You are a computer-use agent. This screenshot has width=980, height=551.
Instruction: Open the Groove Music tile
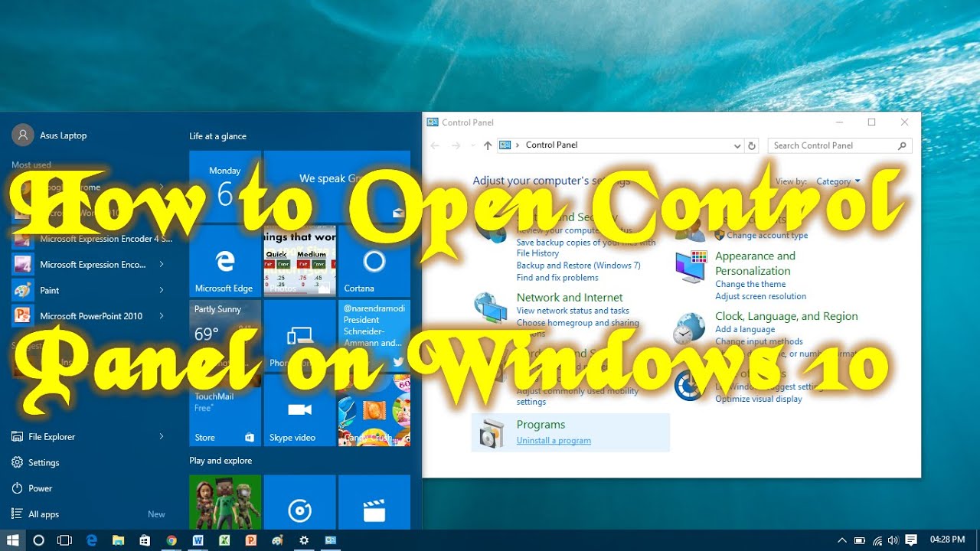299,502
